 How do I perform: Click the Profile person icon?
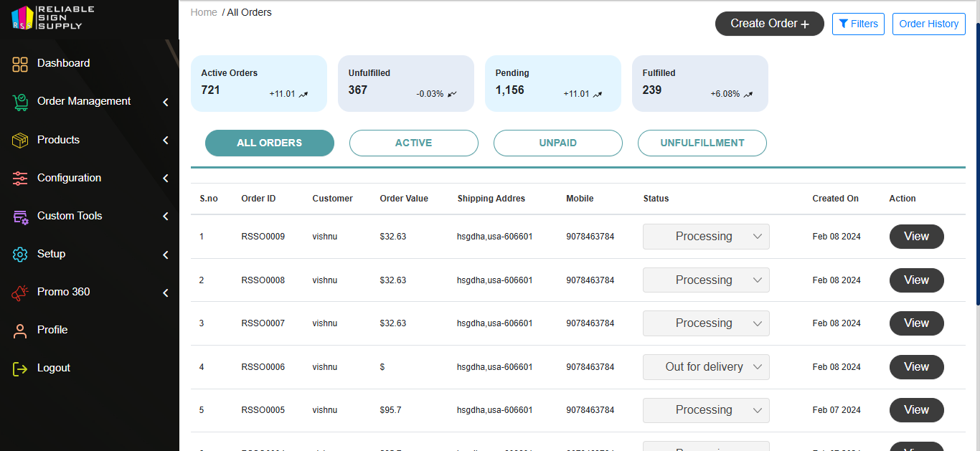(20, 330)
